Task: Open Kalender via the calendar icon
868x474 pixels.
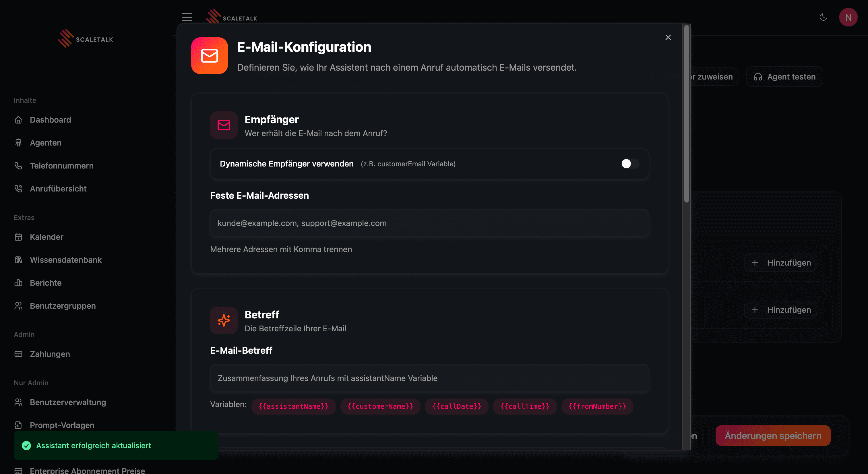Action: tap(19, 237)
